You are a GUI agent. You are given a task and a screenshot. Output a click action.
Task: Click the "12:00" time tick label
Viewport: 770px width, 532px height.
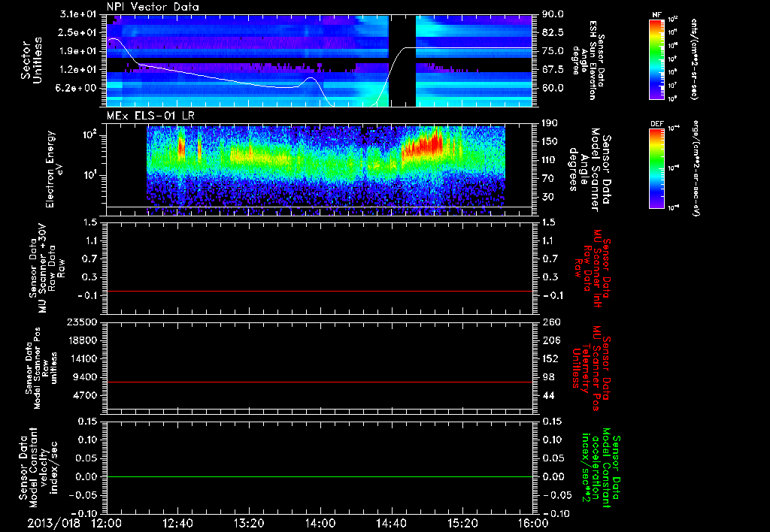tap(107, 523)
